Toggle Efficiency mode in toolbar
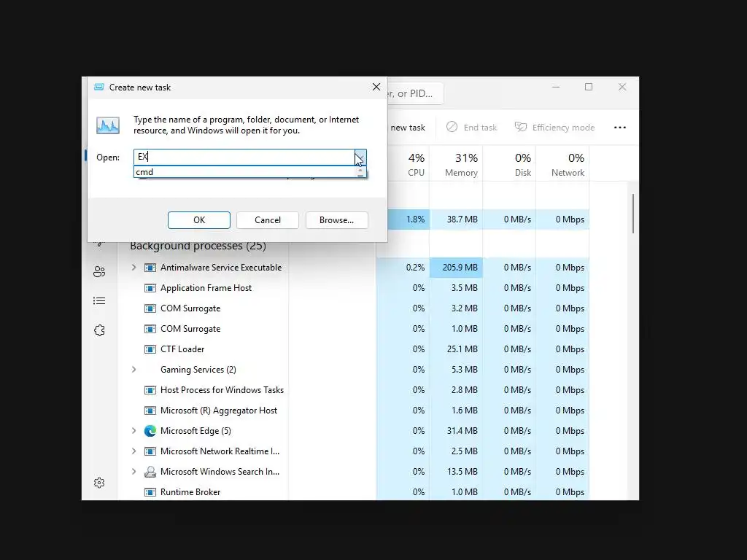Viewport: 747px width, 560px height. [x=554, y=127]
